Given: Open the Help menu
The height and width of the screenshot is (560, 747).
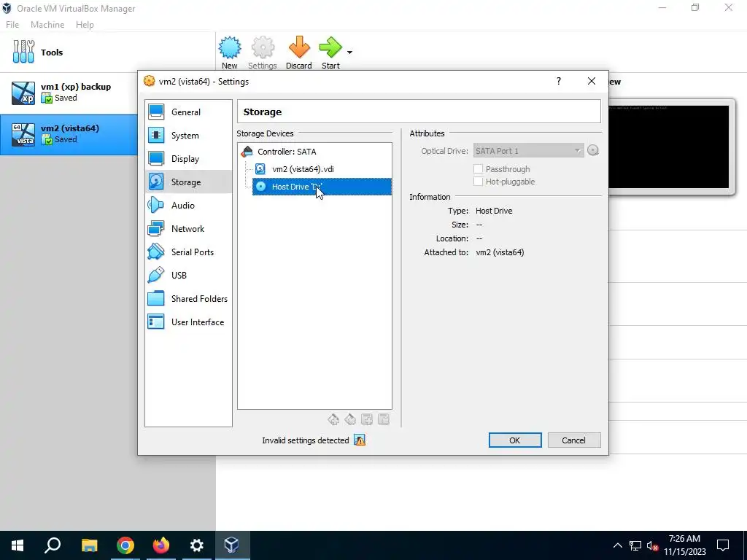Looking at the screenshot, I should [x=85, y=25].
